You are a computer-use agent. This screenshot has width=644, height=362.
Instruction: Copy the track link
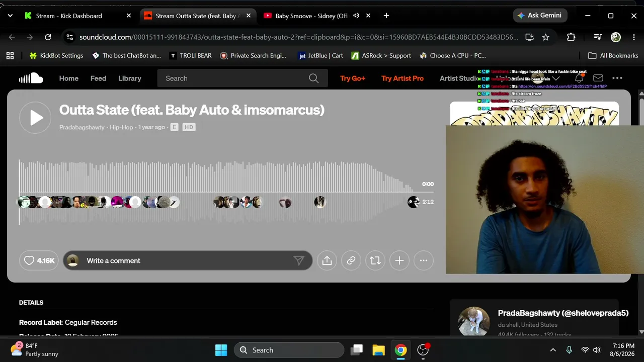click(x=351, y=260)
